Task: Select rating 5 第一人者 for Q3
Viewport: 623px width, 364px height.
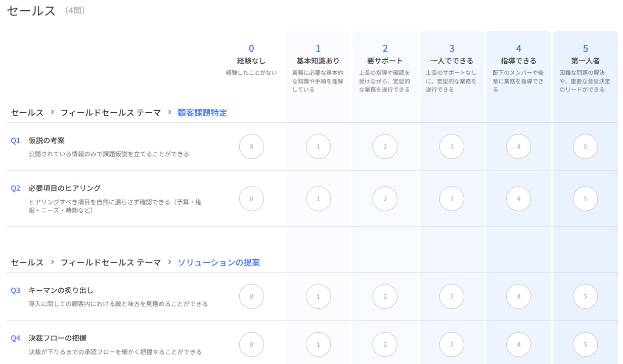Action: tap(585, 296)
